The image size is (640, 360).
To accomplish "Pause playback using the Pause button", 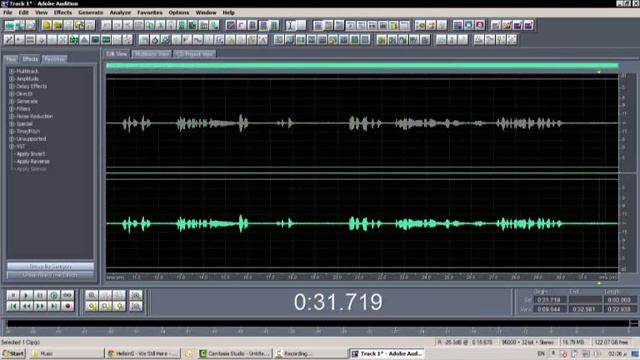I will coord(40,295).
